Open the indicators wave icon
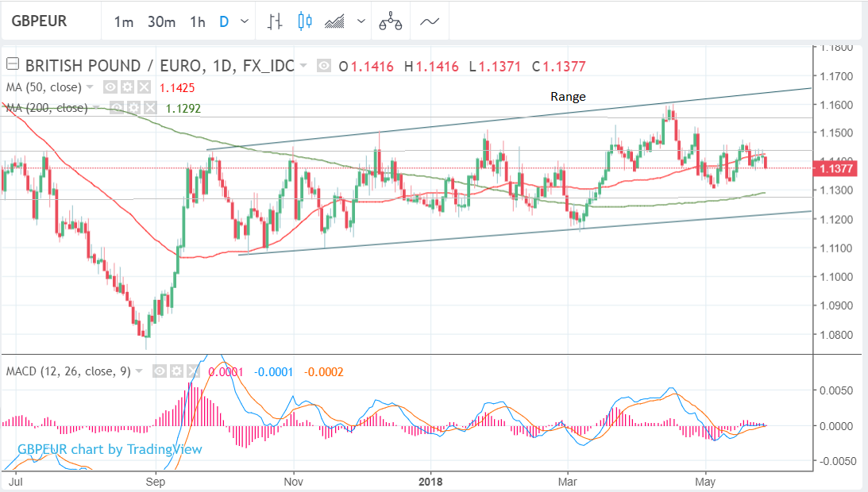This screenshot has width=868, height=492. tap(430, 22)
